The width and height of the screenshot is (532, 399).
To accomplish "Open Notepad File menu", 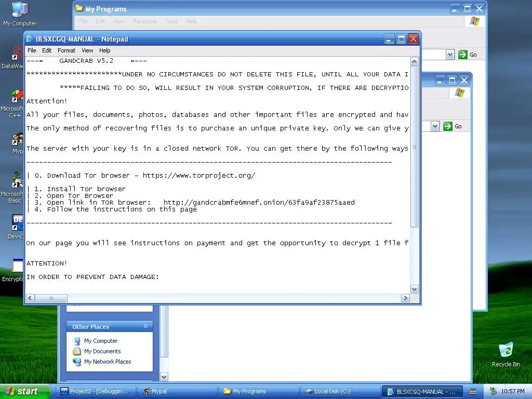I will click(x=32, y=50).
